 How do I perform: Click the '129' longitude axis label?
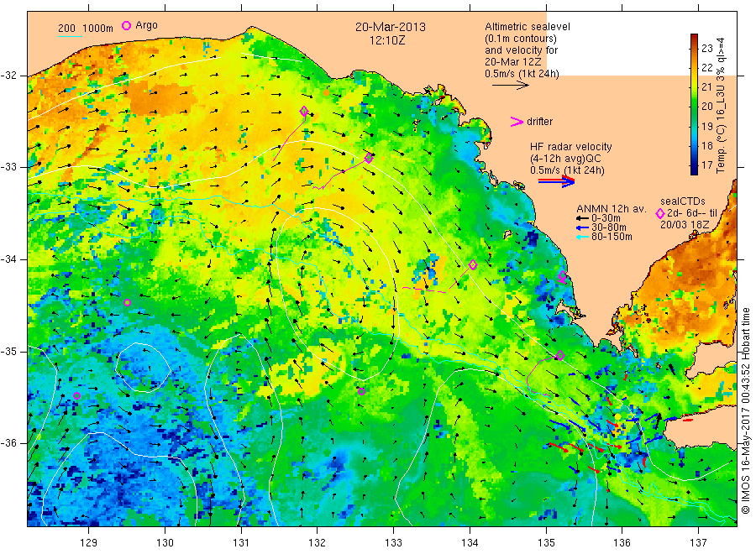pos(89,543)
